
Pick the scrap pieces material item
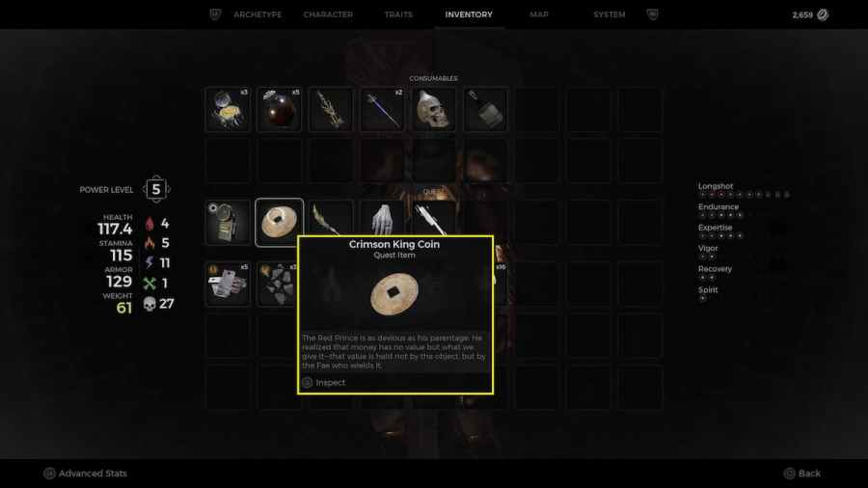click(x=279, y=285)
